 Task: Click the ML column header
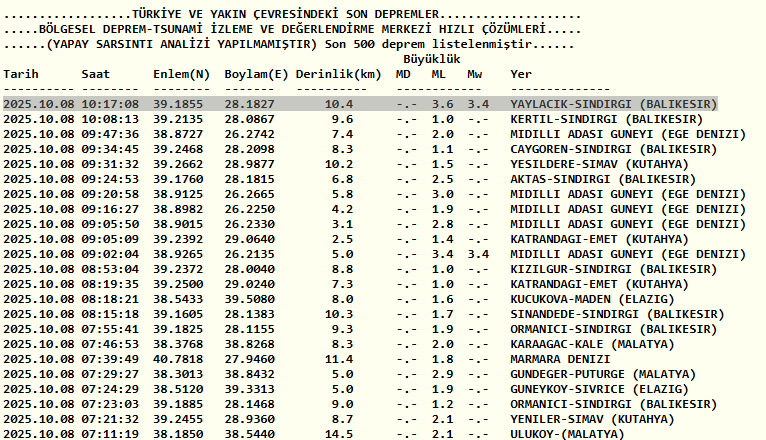tap(439, 74)
